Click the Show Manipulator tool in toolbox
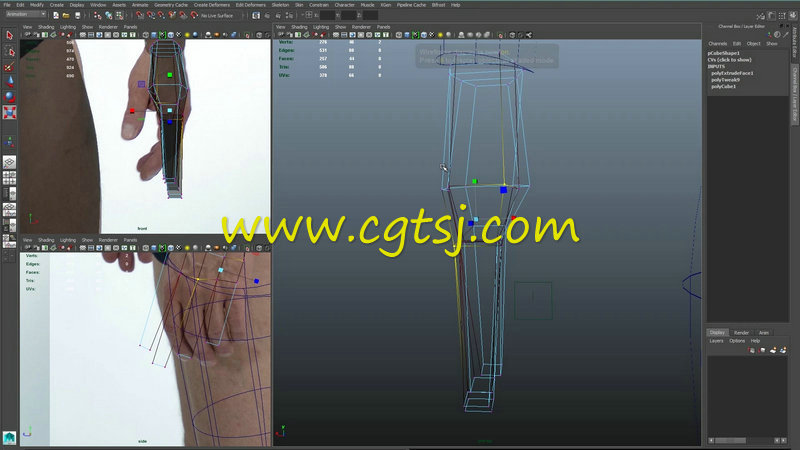Screen dimensions: 800x450 pos(9,142)
